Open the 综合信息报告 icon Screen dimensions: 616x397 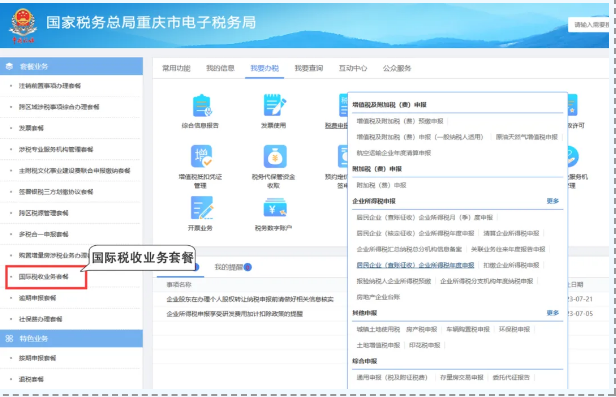[202, 106]
